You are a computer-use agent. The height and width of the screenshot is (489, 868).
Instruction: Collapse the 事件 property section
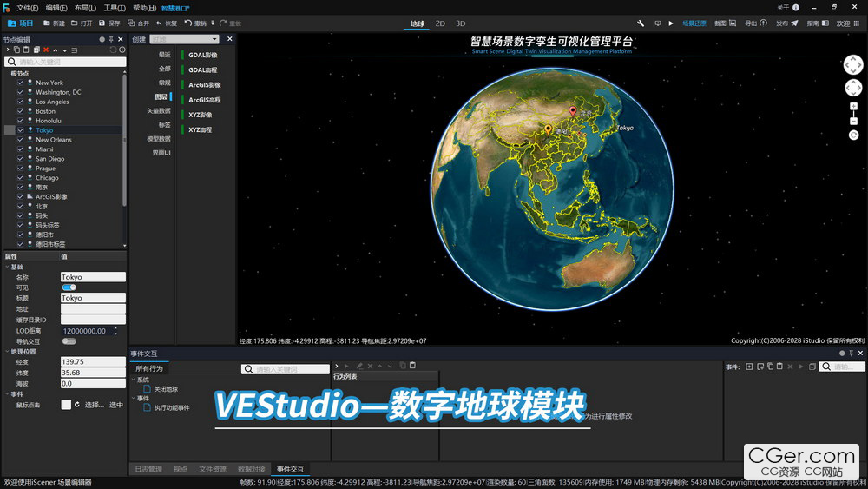[x=8, y=394]
